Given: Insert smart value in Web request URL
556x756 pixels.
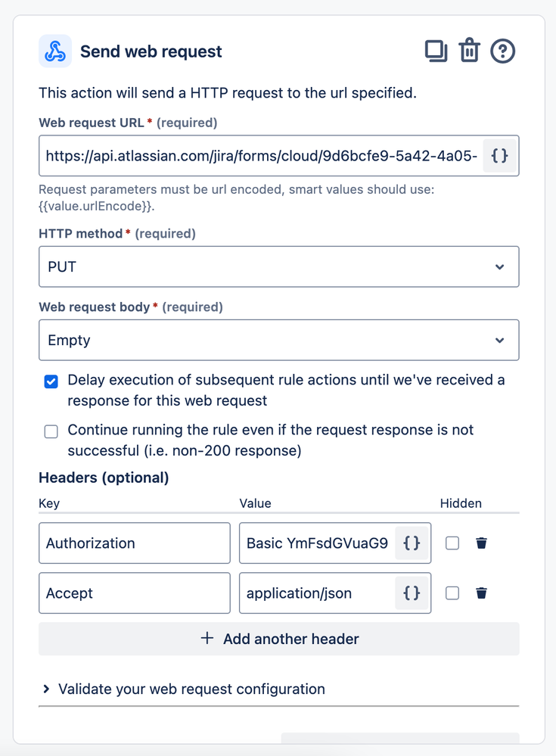Looking at the screenshot, I should [499, 156].
